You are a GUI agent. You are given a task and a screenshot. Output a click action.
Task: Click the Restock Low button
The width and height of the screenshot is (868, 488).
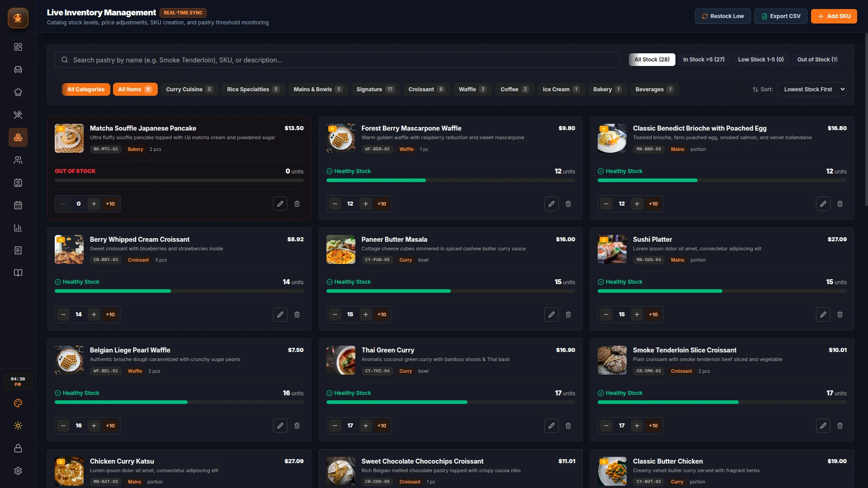722,16
